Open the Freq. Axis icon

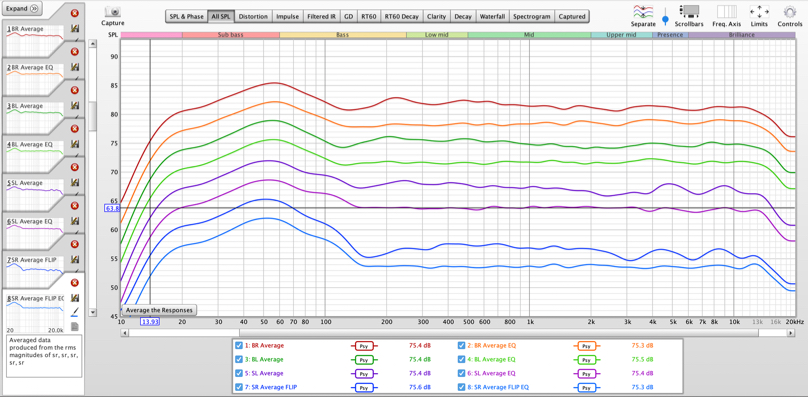[727, 12]
